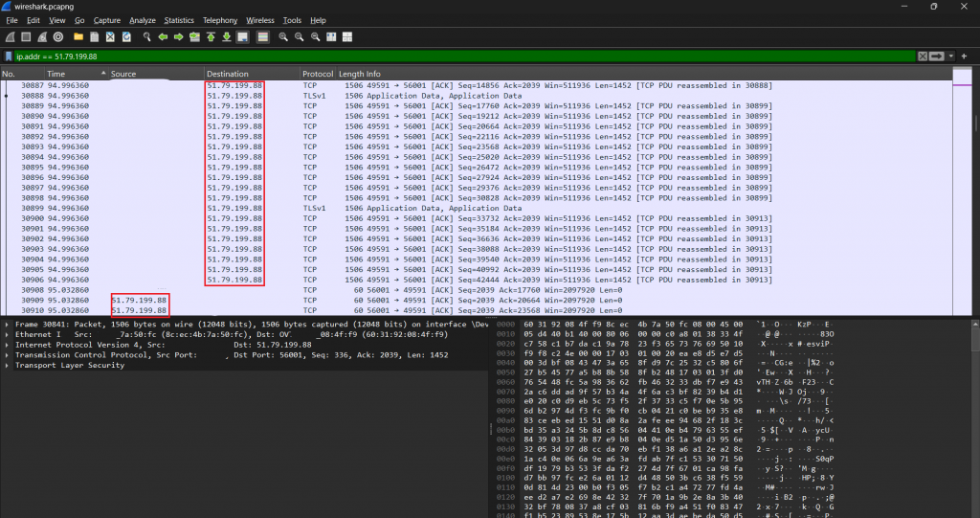
Task: Open the Statistics menu
Action: [x=178, y=20]
